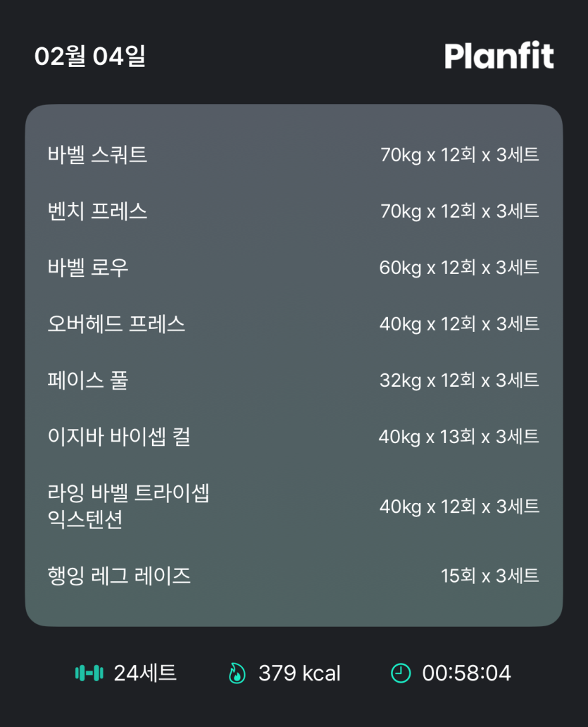Click the 40kg x 13회 x 3세트 record
This screenshot has width=588, height=727.
point(458,436)
